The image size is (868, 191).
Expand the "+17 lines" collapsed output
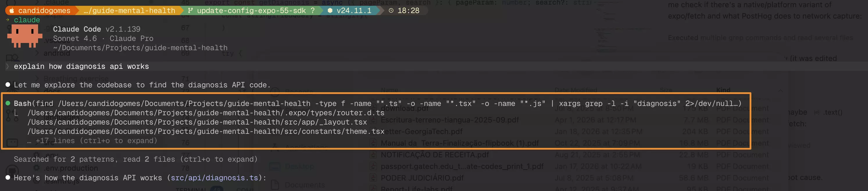(x=92, y=140)
